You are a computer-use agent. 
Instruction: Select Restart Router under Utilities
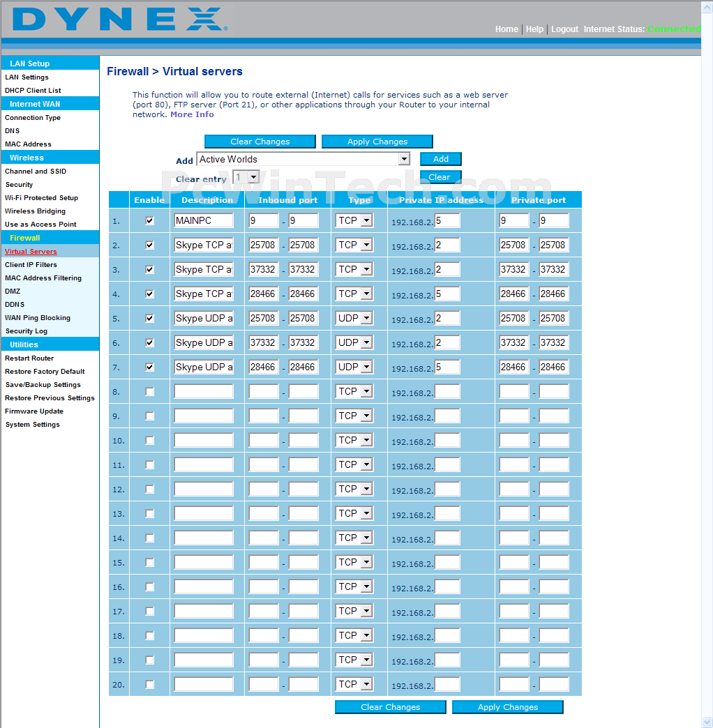29,358
